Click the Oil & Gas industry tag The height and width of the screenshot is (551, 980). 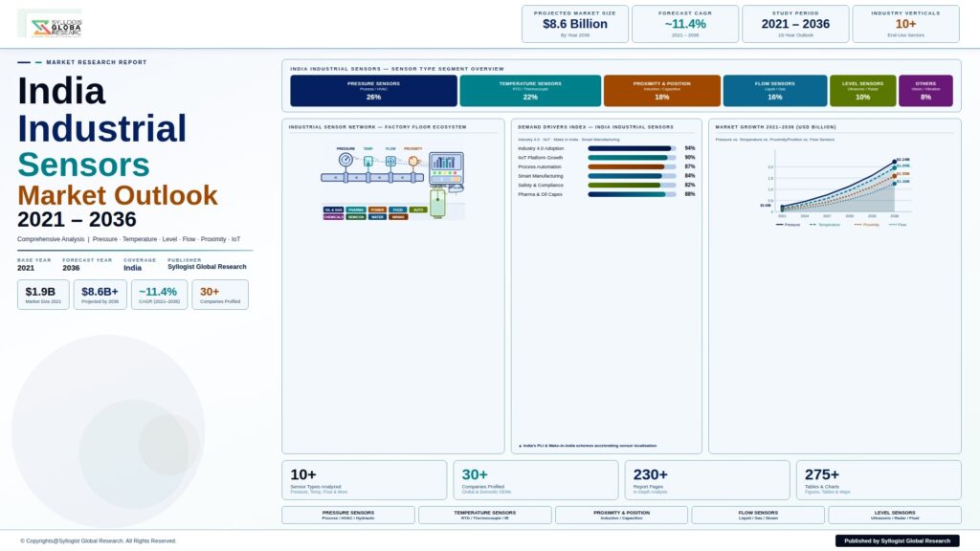(x=333, y=209)
